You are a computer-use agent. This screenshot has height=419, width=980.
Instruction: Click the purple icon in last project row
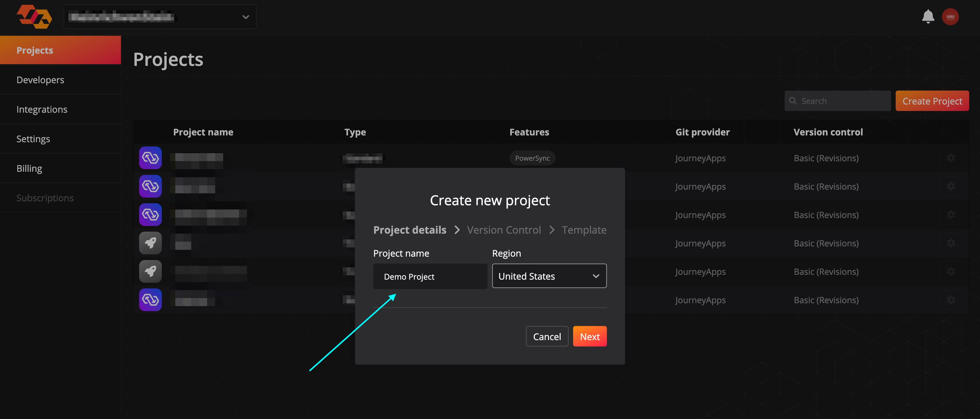150,300
